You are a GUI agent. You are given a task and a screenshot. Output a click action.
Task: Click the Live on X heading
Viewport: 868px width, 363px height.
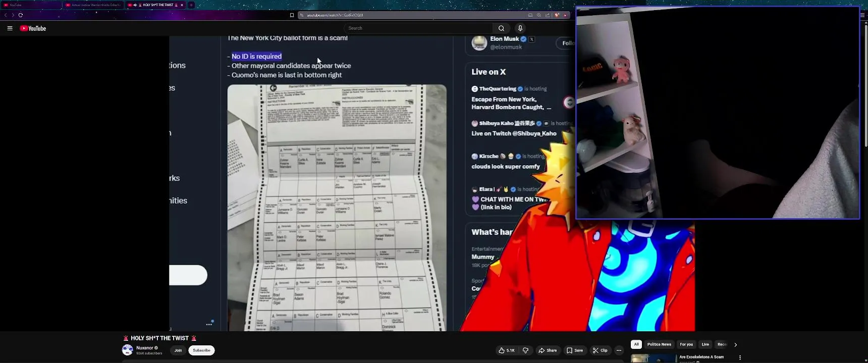[489, 72]
